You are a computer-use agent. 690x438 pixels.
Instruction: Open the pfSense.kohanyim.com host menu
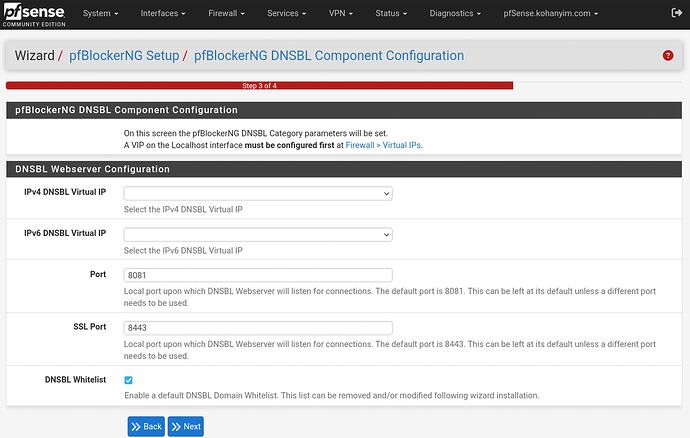[551, 13]
